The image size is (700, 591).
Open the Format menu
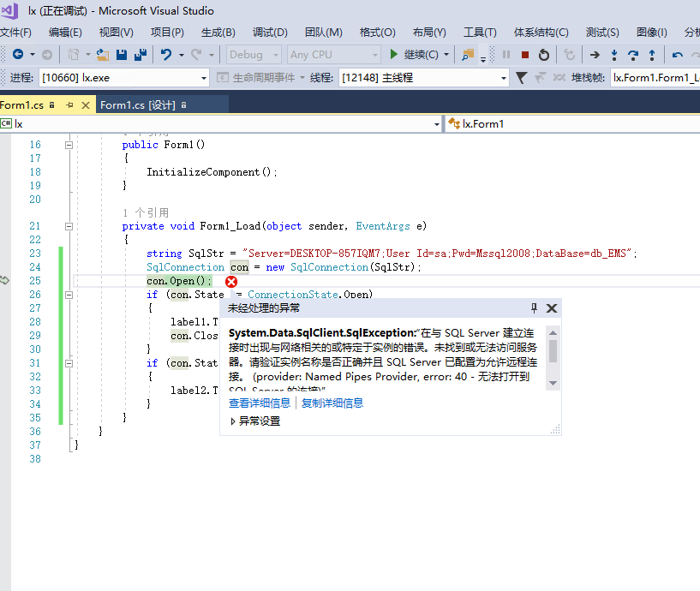tap(378, 33)
